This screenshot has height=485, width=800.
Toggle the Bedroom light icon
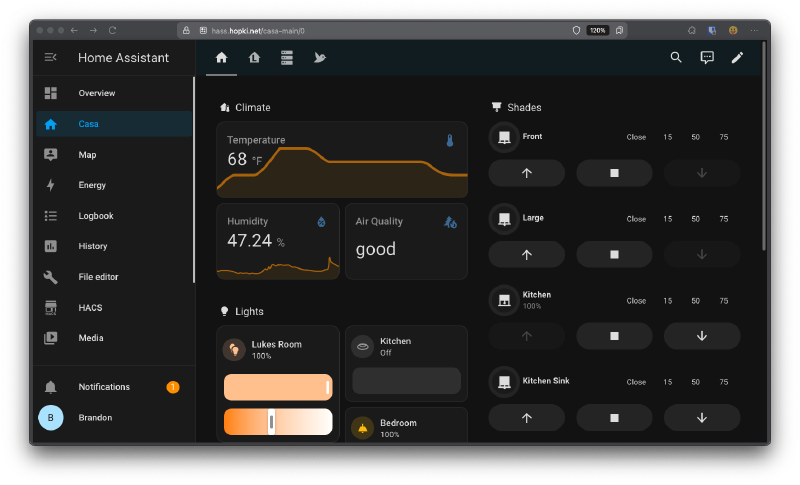(x=362, y=428)
